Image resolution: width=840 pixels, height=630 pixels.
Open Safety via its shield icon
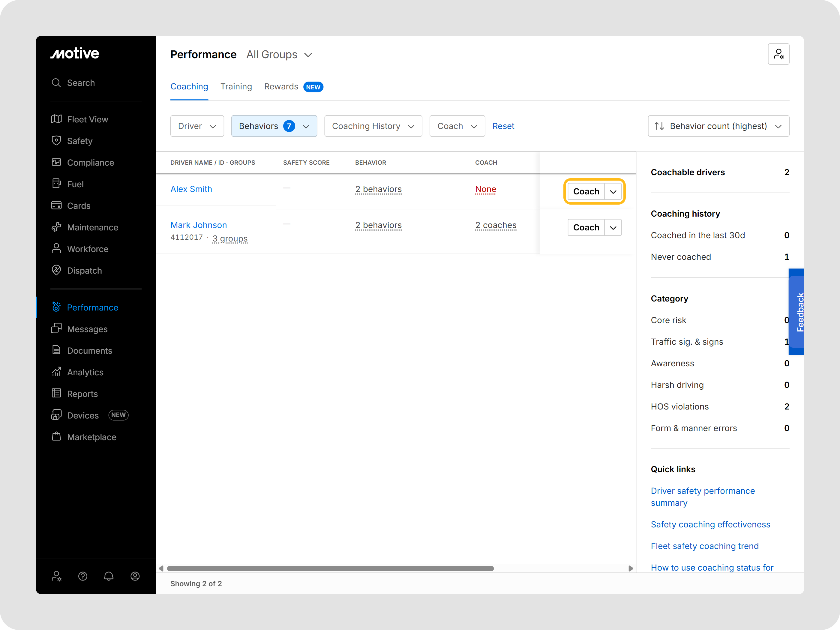[56, 141]
